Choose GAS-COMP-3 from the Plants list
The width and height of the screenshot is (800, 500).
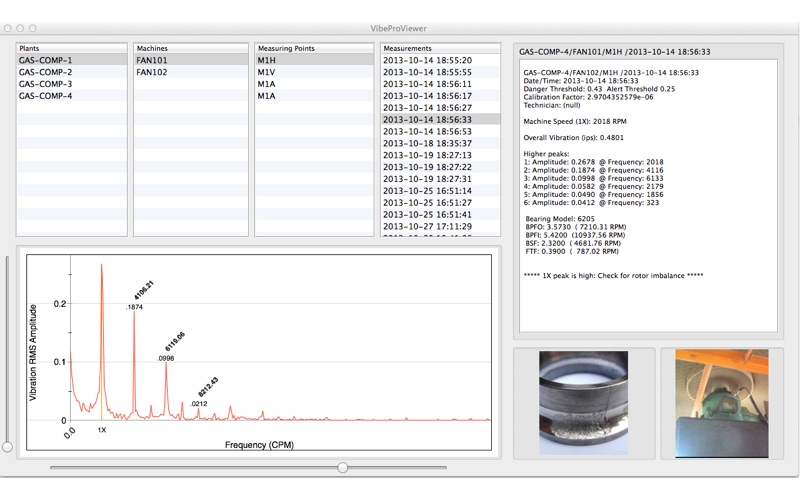coord(46,84)
